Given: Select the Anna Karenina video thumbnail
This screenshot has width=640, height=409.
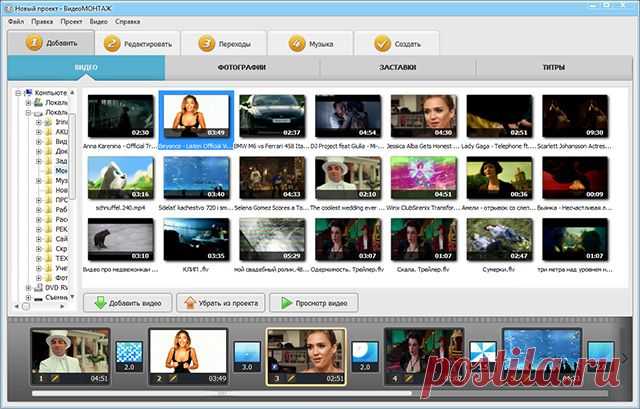Looking at the screenshot, I should pos(121,116).
